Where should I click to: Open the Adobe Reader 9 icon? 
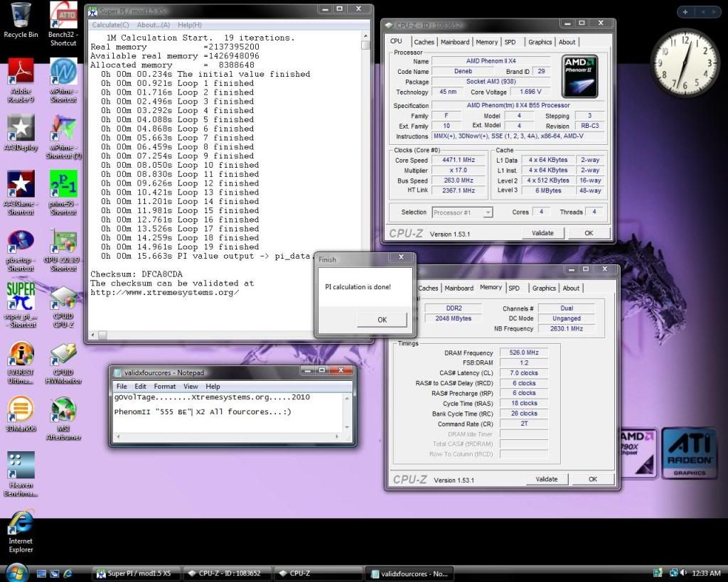coord(21,72)
